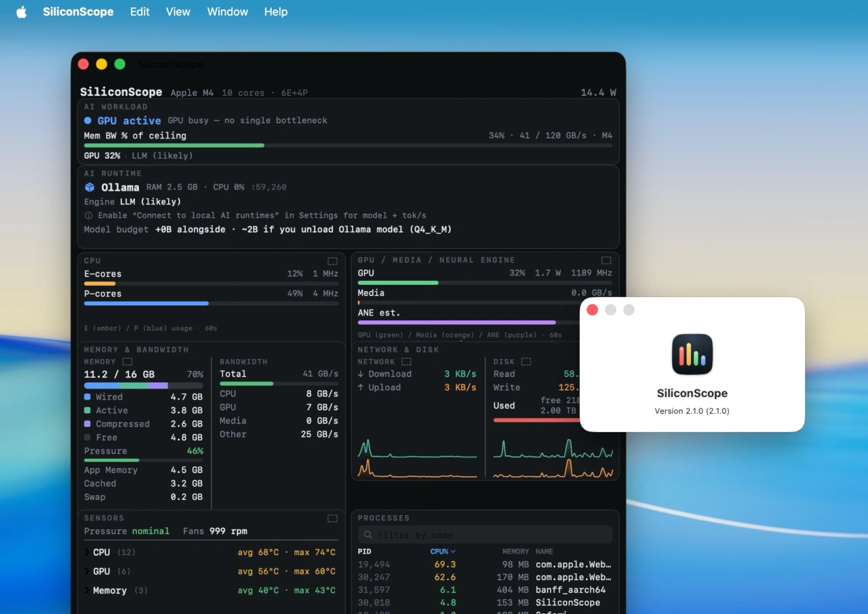Click the pop-out icon beside DISK label
The image size is (868, 614).
(x=526, y=362)
